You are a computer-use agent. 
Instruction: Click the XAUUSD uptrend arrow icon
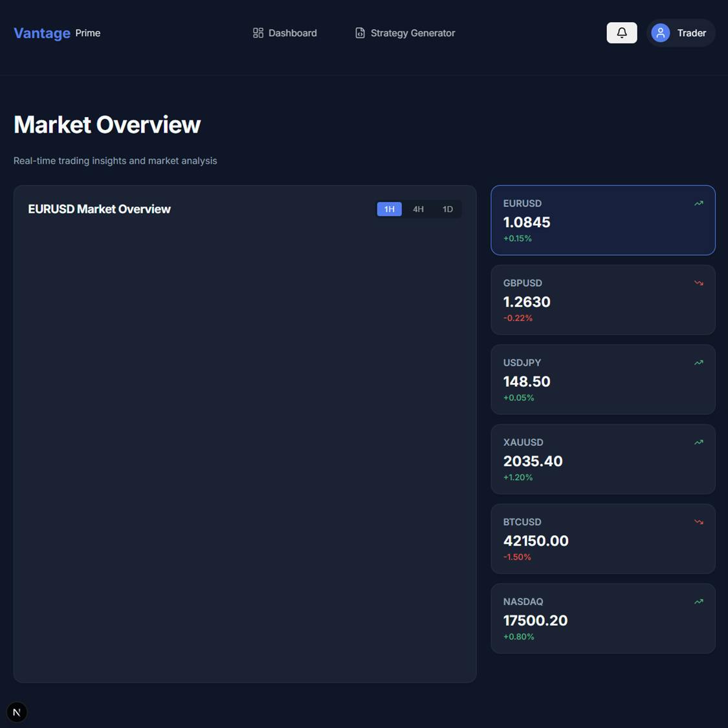tap(698, 442)
